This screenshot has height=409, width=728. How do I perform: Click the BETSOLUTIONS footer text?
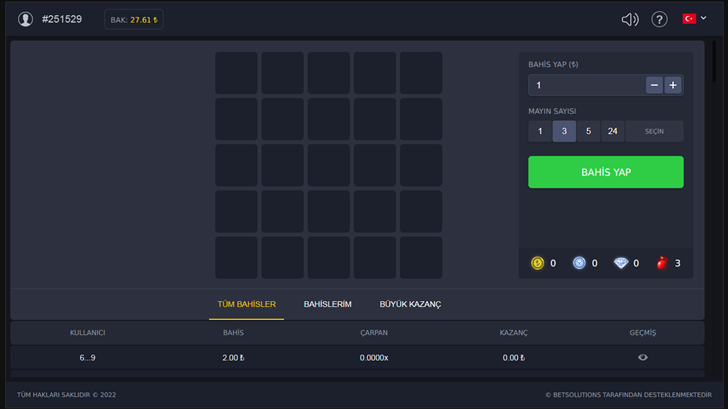pos(628,395)
